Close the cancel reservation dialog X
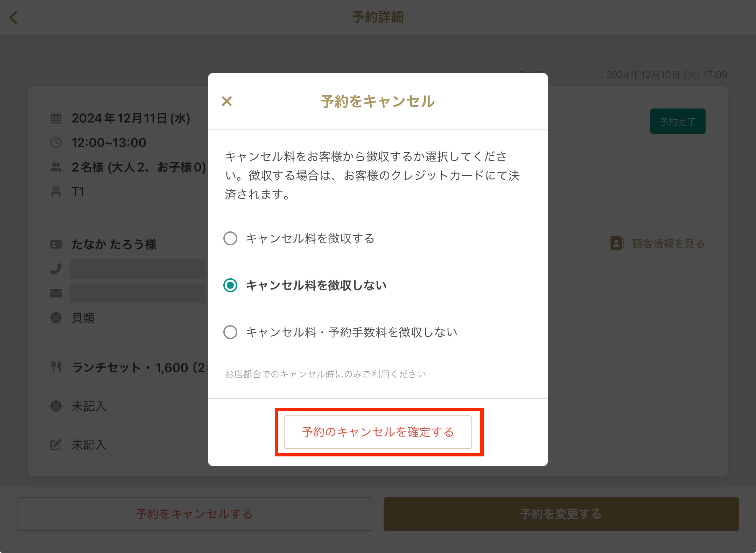The image size is (756, 553). 227,101
